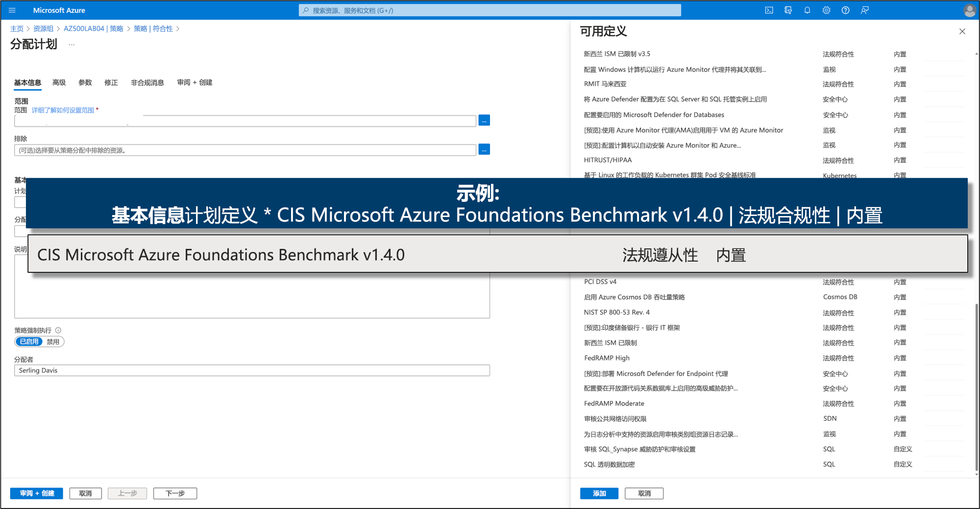Set policy enforcement to 禁用

[53, 341]
